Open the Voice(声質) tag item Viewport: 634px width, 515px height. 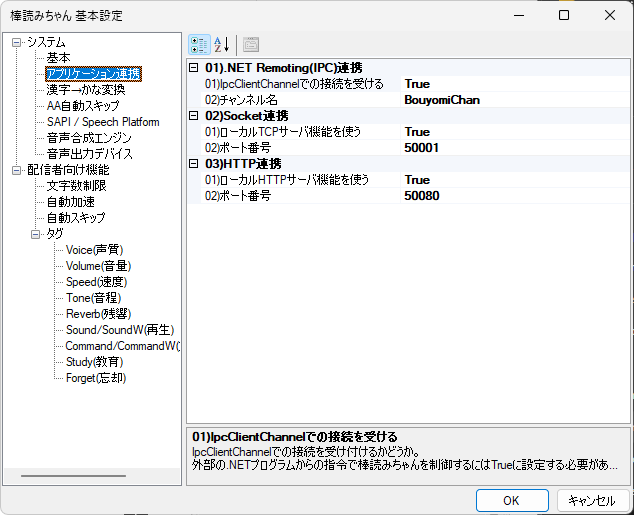[95, 250]
